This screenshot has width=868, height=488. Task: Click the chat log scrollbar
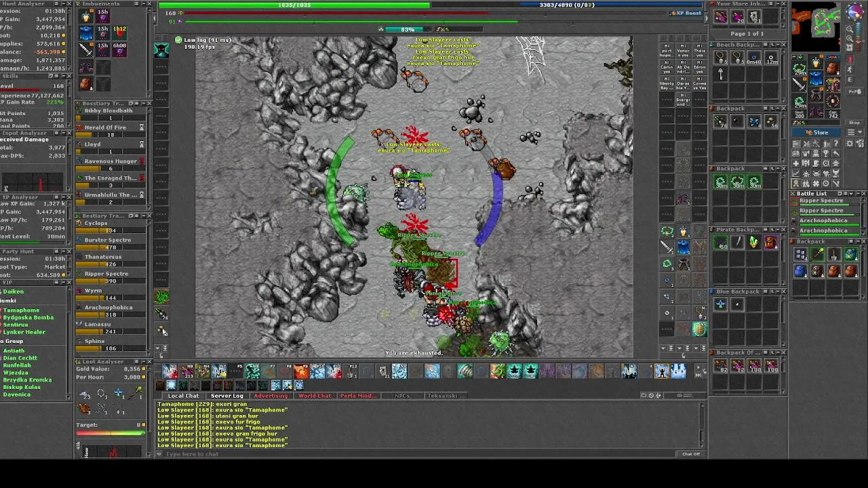click(x=702, y=424)
